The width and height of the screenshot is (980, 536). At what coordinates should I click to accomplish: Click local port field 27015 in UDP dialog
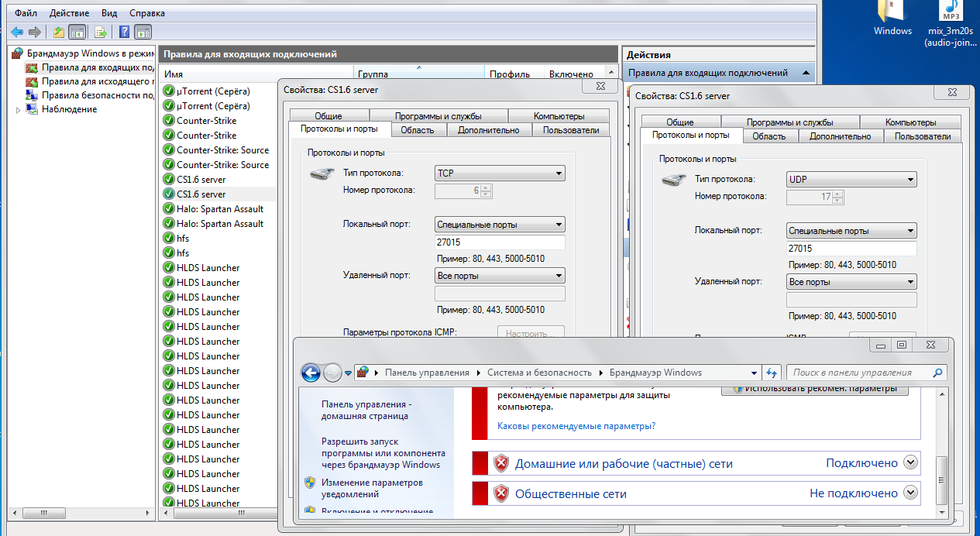(x=851, y=249)
